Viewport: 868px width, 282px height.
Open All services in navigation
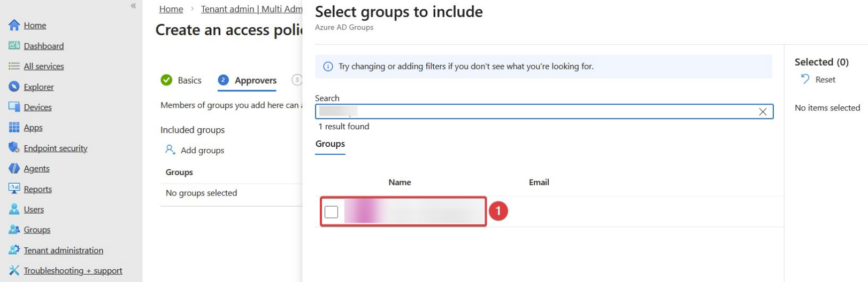tap(44, 66)
